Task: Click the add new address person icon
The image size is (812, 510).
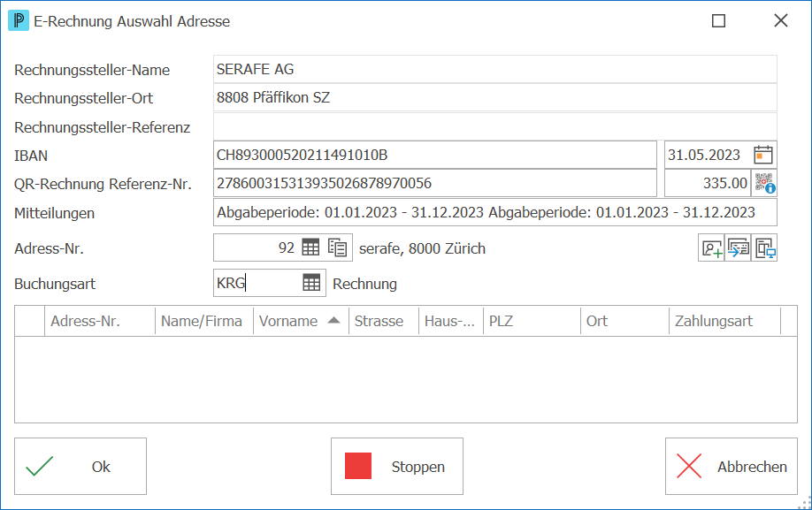Action: tap(711, 248)
